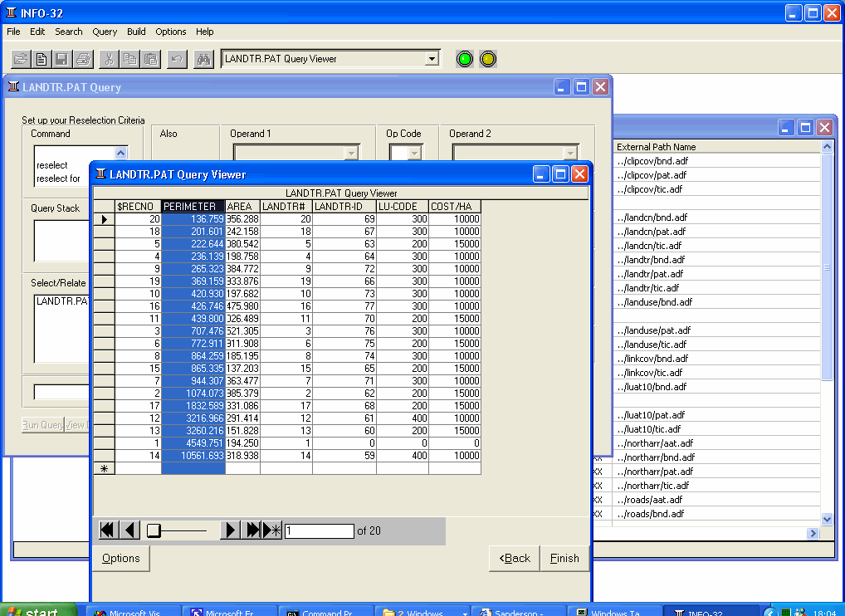Go to the next record arrow
This screenshot has width=845, height=616.
click(231, 530)
